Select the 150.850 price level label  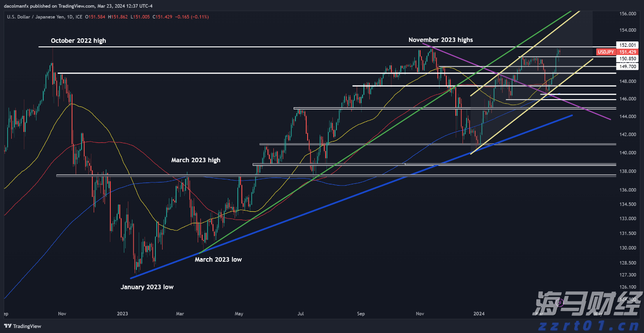pos(627,59)
